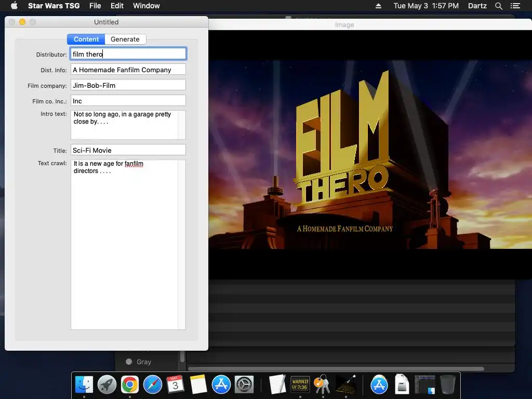Open the Applications folder stack in dock
Viewport: 532px width, 399px height.
379,384
